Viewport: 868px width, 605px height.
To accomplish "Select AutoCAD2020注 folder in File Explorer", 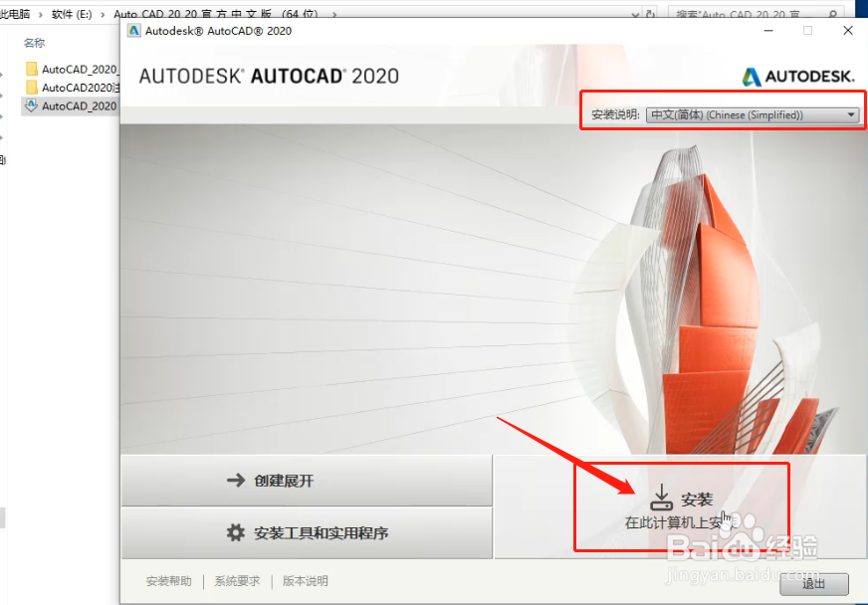I will pyautogui.click(x=72, y=88).
